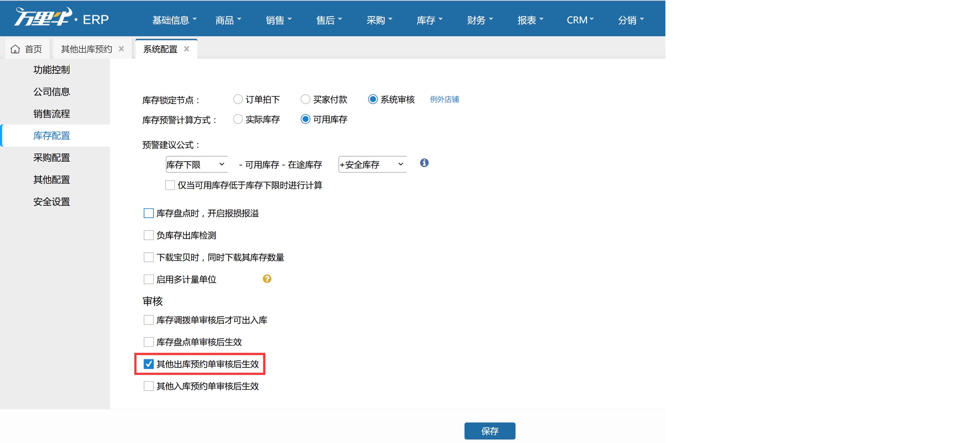
Task: Click the 保存 button
Action: pos(490,431)
